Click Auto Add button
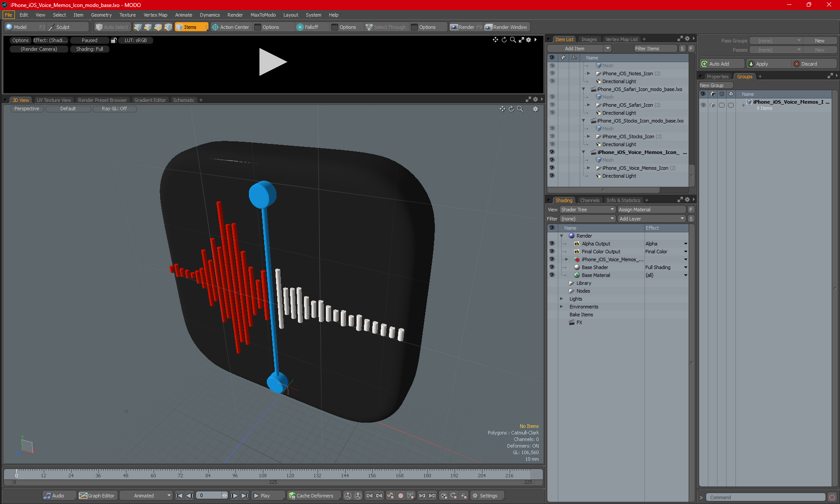 click(x=721, y=64)
